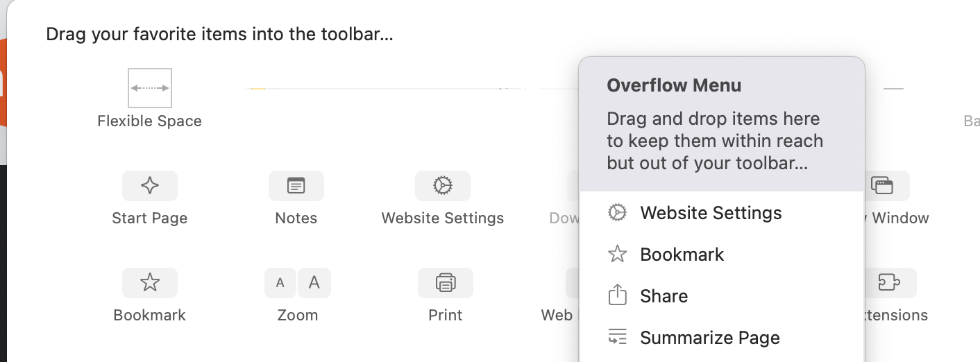
Task: Click the Overflow Menu header title
Action: pyautogui.click(x=674, y=85)
